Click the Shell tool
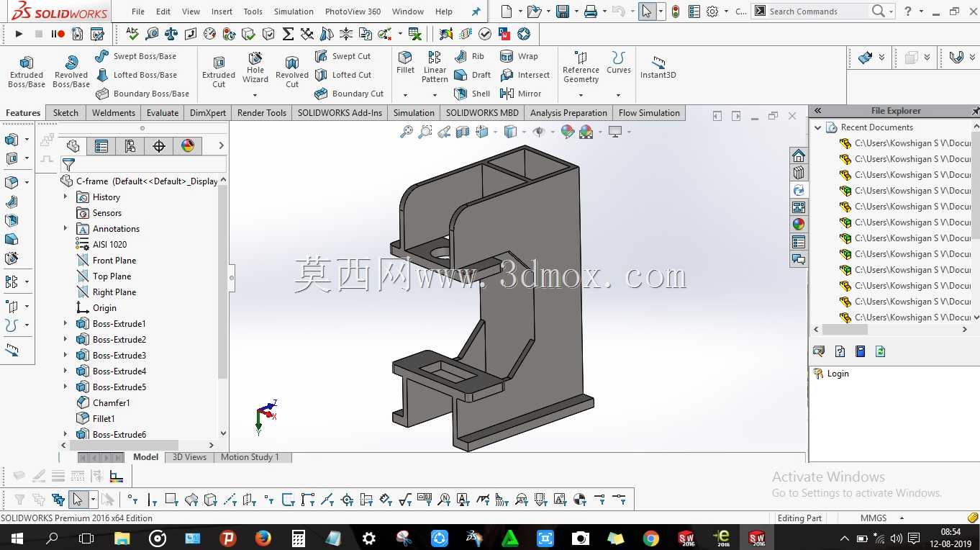980x550 pixels. (x=472, y=94)
